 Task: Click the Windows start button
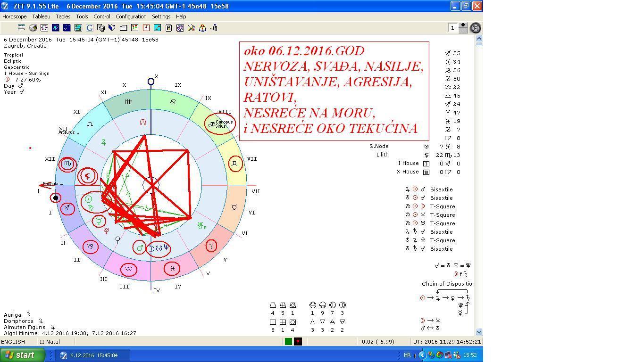point(22,355)
